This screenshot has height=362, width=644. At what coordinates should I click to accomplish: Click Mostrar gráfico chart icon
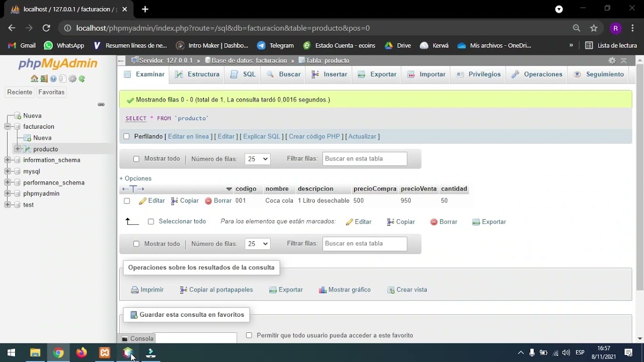coord(323,290)
